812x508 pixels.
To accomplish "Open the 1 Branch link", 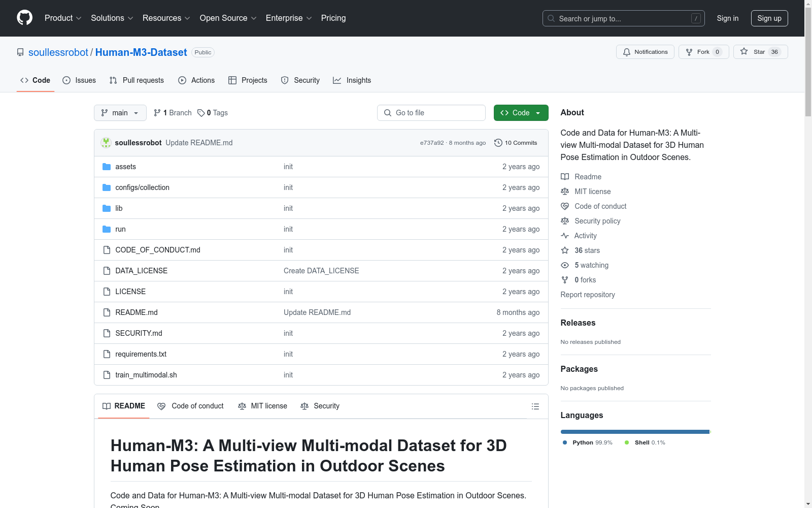I will [x=173, y=113].
